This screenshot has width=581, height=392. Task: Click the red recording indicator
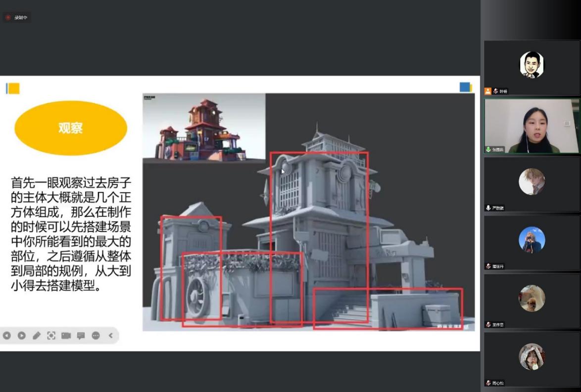tap(8, 17)
